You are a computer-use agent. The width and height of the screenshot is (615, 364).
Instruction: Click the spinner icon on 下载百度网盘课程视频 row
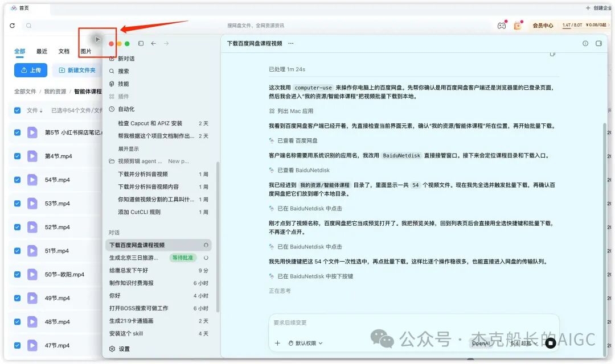[x=206, y=245]
